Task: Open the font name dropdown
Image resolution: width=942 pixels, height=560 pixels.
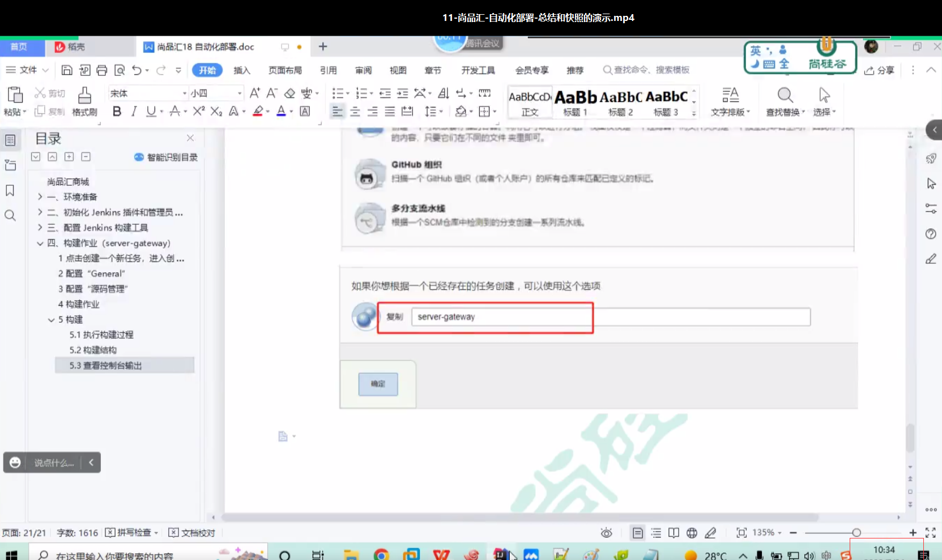Action: 185,93
